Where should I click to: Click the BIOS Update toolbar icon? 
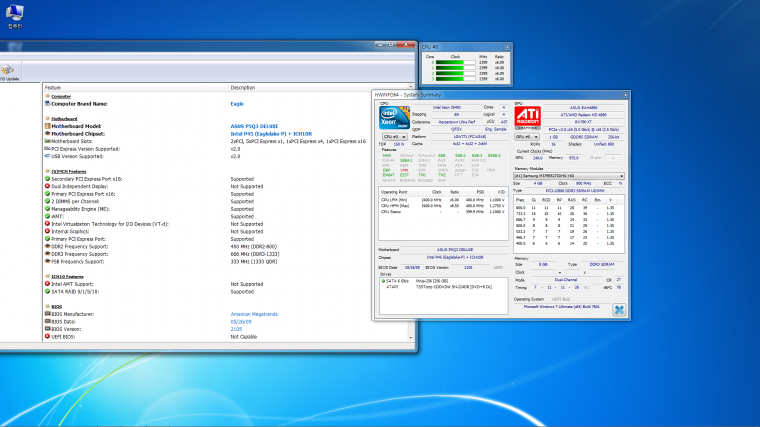[8, 73]
